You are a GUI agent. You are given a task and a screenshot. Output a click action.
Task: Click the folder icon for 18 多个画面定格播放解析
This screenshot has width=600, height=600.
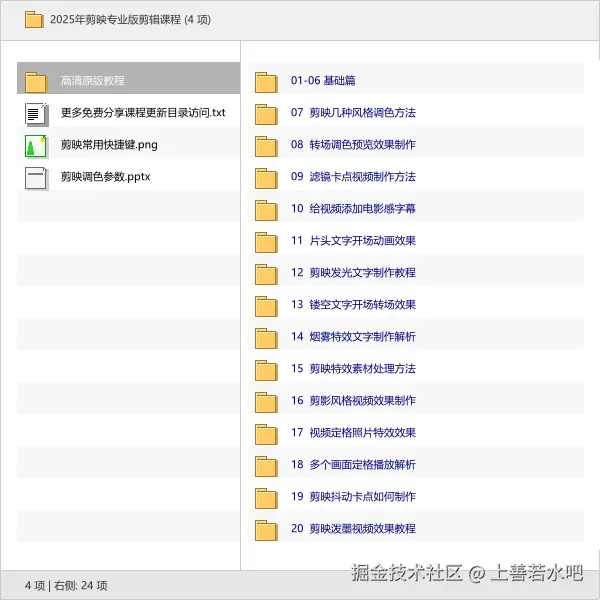pos(266,466)
